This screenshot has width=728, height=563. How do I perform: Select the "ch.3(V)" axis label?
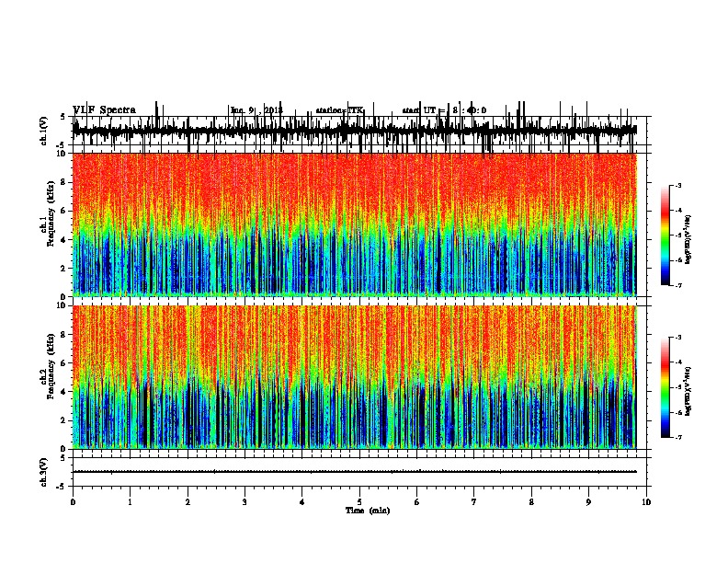point(44,472)
